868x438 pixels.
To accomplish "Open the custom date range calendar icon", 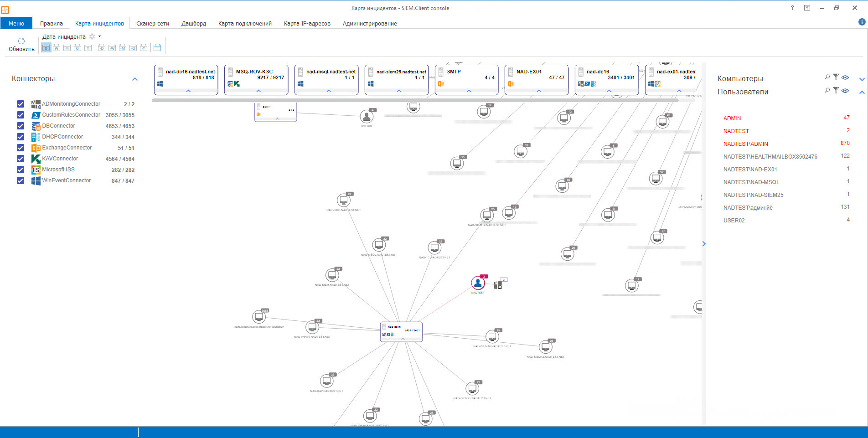I will coord(157,48).
